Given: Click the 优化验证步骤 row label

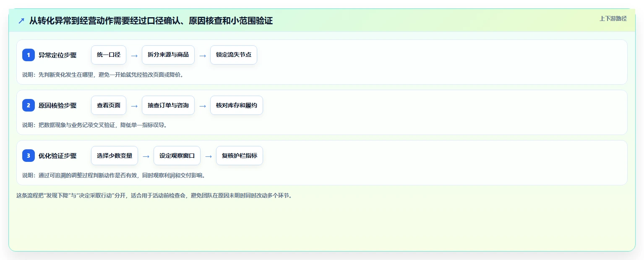Looking at the screenshot, I should click(x=57, y=156).
